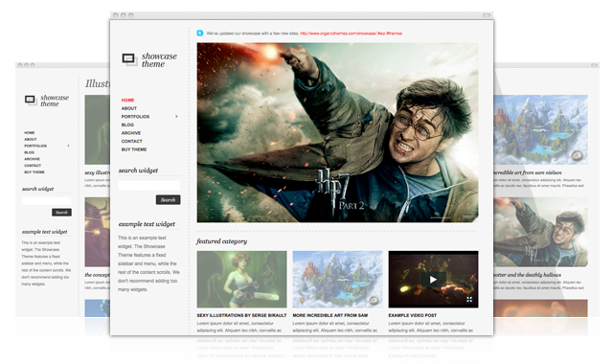Image resolution: width=613 pixels, height=364 pixels.
Task: Open the Home menu item
Action: pos(127,100)
